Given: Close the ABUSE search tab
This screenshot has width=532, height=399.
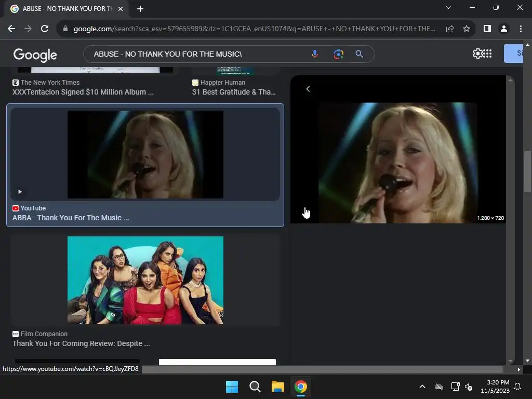Looking at the screenshot, I should click(x=121, y=9).
